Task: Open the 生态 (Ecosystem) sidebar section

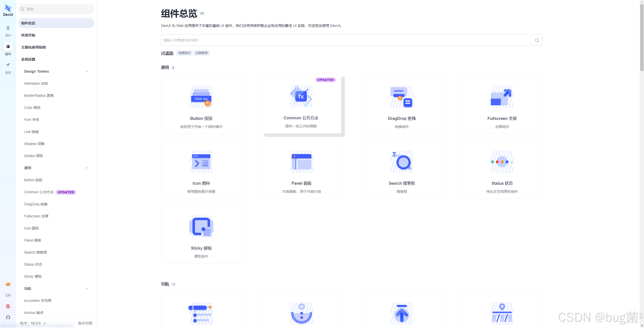Action: point(8,68)
